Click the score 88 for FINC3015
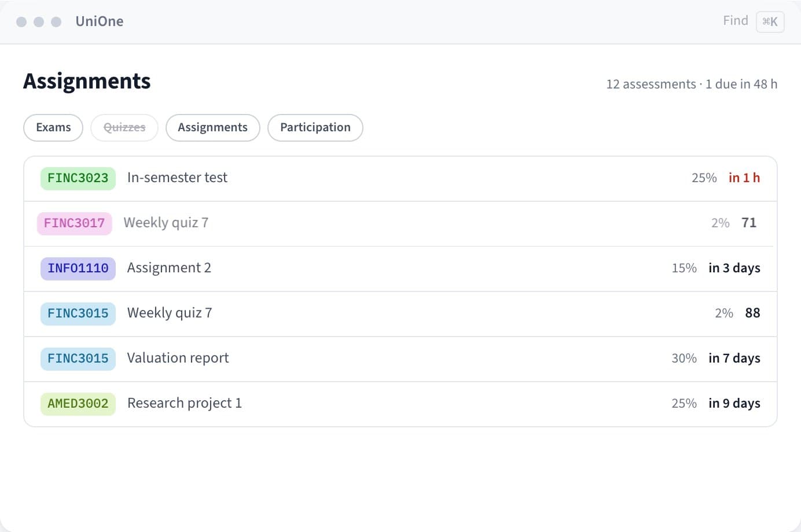801x532 pixels. [x=752, y=313]
